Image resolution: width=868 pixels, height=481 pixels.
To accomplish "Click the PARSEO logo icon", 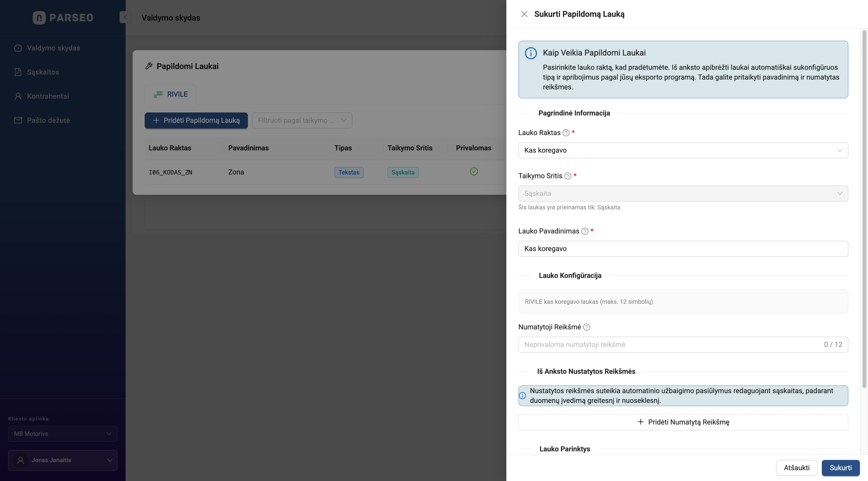I will 39,18.
